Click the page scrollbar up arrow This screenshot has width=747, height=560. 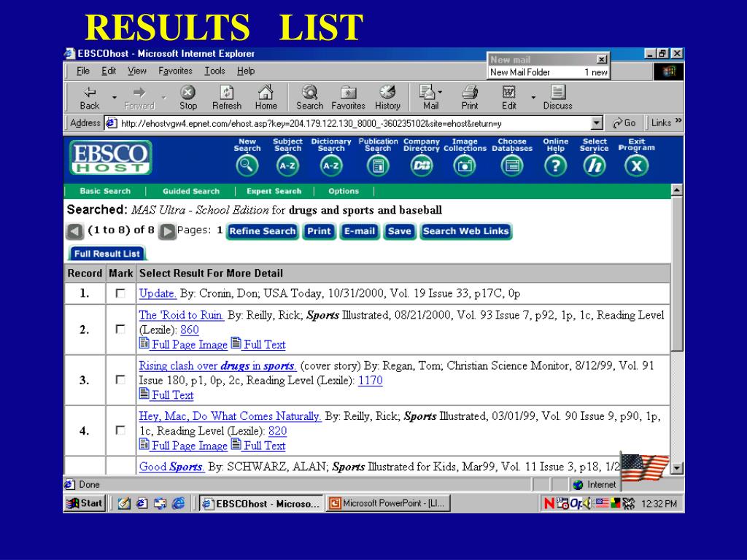[677, 190]
